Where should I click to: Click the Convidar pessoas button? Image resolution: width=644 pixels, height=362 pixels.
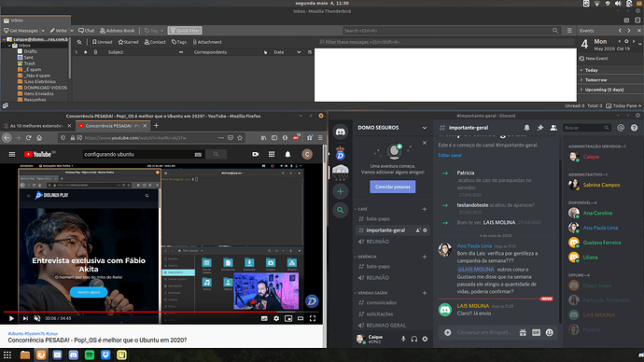pos(393,187)
